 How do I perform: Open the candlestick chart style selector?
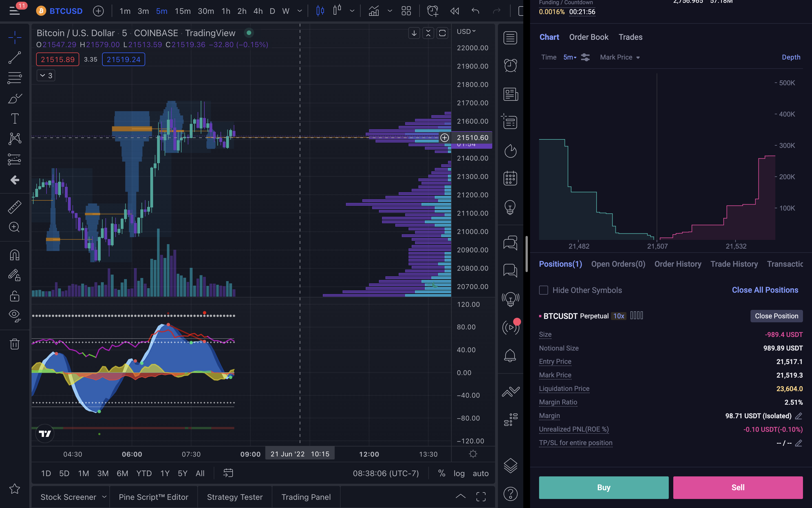pos(320,11)
